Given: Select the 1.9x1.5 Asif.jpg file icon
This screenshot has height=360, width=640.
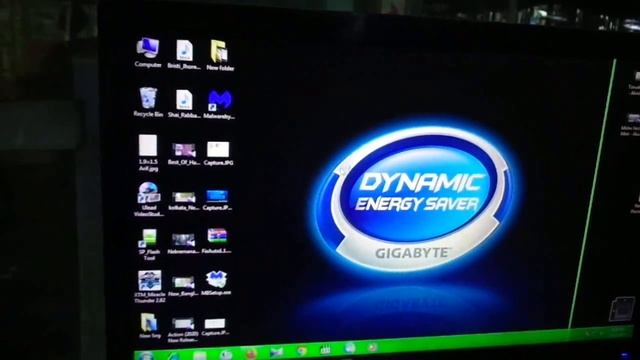Looking at the screenshot, I should (x=148, y=153).
